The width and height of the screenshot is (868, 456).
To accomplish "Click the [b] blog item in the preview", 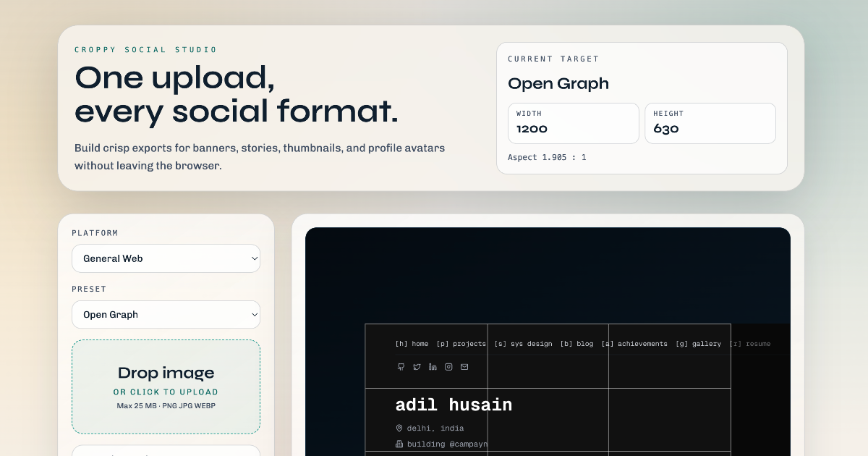I will coord(576,344).
